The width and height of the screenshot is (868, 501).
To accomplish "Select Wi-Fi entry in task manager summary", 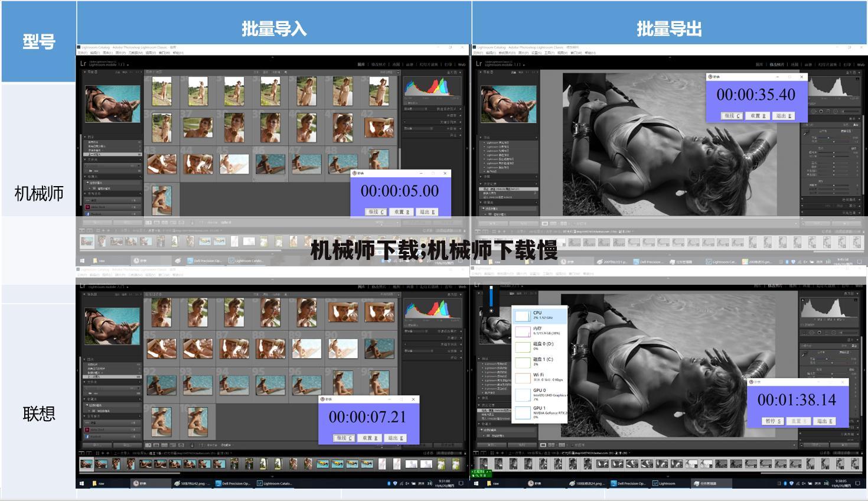I will point(540,377).
